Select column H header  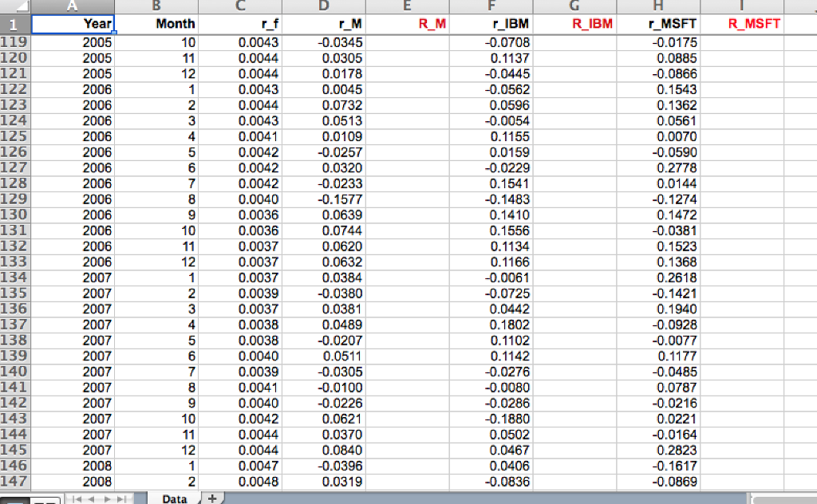coord(658,6)
